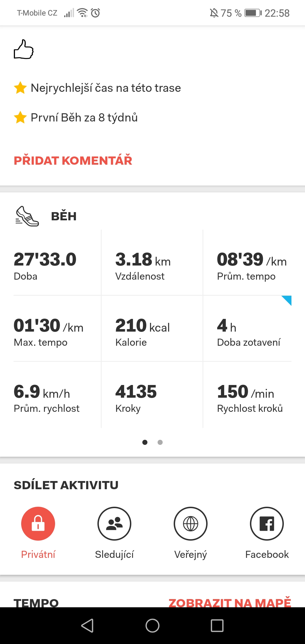
Task: Share the activity via Facebook icon
Action: point(267,524)
